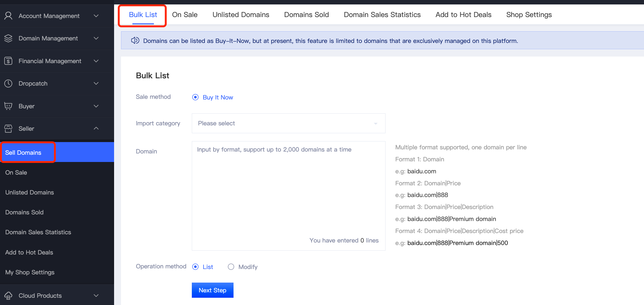Image resolution: width=644 pixels, height=305 pixels.
Task: Click the Account Management user icon
Action: [9, 16]
